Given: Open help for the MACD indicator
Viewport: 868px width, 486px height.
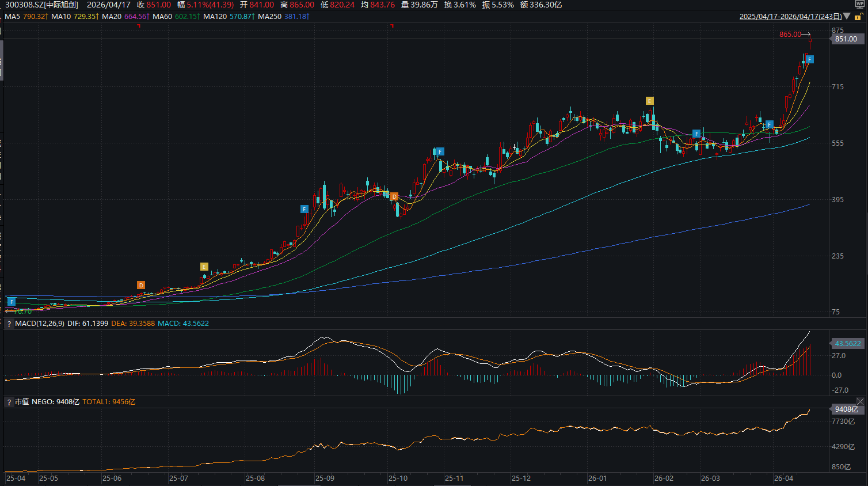Looking at the screenshot, I should click(9, 324).
